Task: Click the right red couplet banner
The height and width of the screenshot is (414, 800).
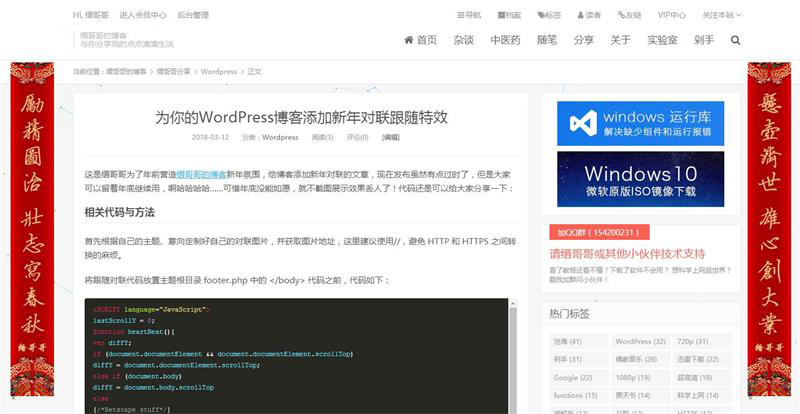Action: pos(769,229)
